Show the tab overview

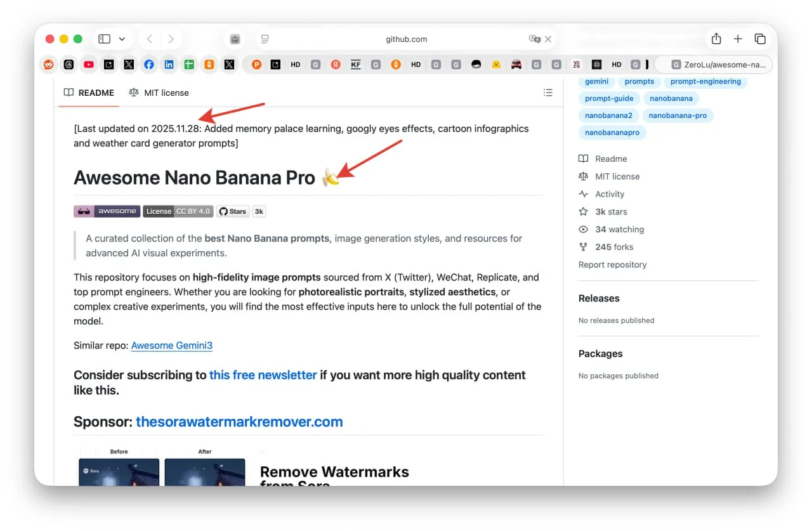[x=760, y=39]
